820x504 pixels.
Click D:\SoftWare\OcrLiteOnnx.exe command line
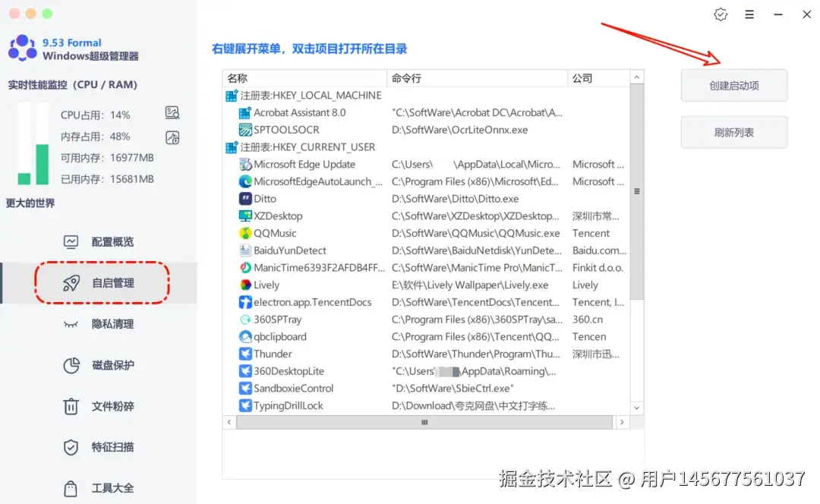tap(459, 130)
